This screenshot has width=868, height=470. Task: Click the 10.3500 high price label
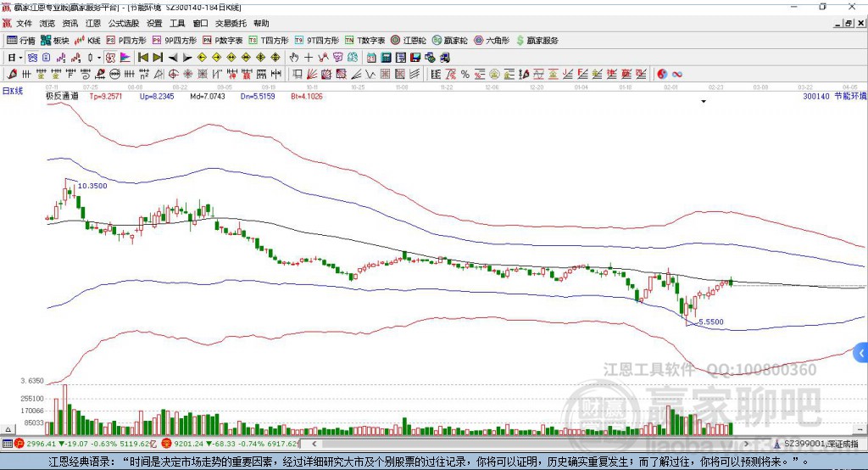(92, 186)
